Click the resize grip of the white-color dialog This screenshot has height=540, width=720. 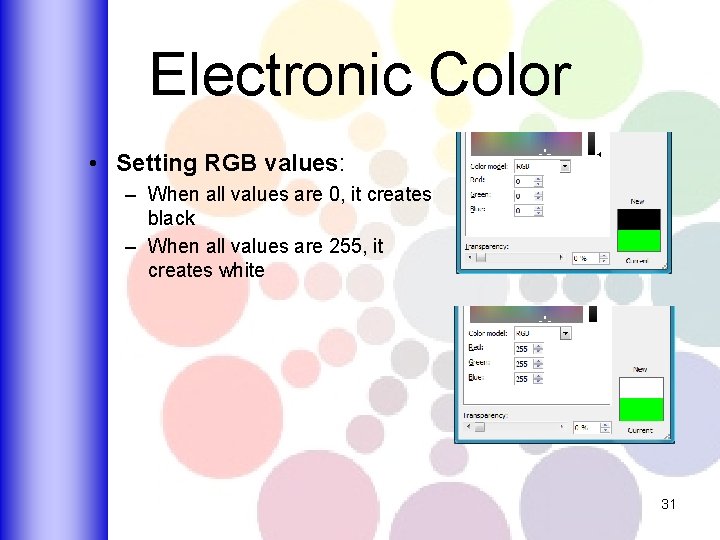click(667, 436)
